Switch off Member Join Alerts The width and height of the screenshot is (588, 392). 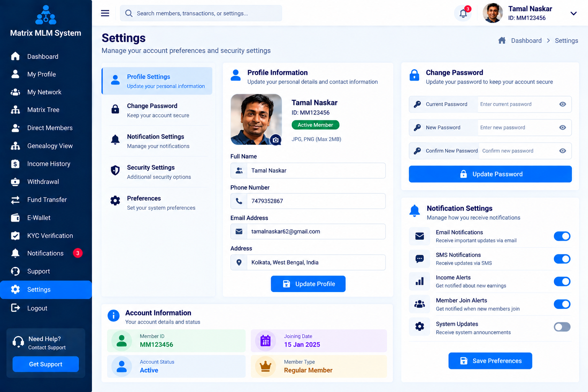click(x=562, y=304)
